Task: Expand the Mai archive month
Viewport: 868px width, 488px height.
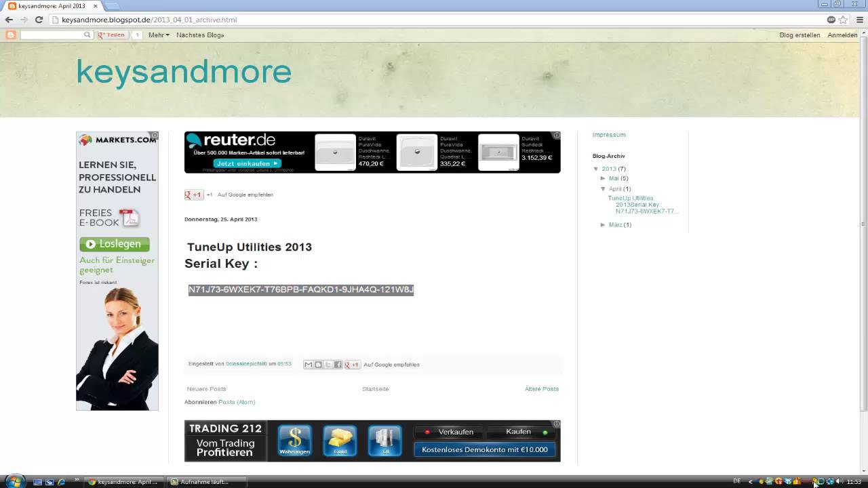Action: point(604,178)
